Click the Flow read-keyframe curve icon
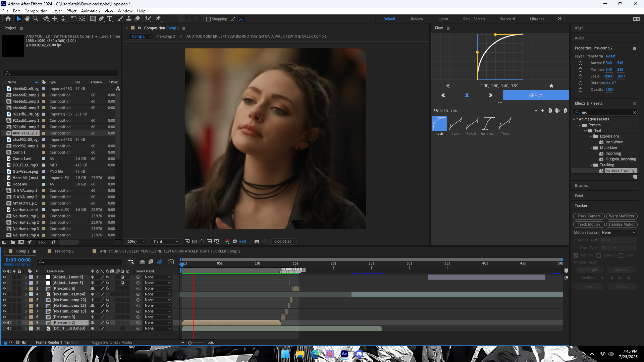 [448, 86]
